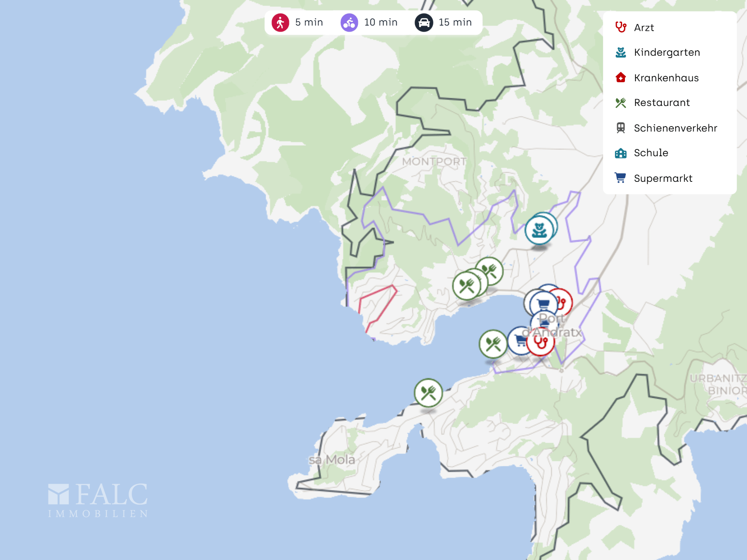Viewport: 747px width, 560px height.
Task: Click the kindergarten teddy bear map marker
Action: [539, 230]
